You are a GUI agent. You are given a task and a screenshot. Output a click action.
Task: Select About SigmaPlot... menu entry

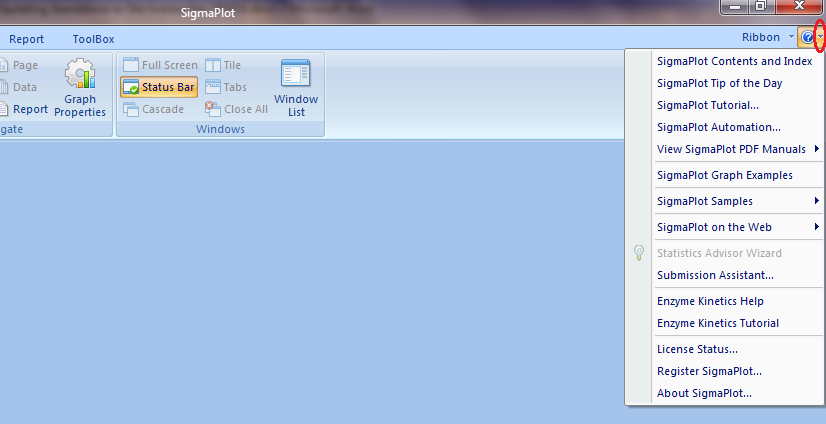tap(704, 393)
